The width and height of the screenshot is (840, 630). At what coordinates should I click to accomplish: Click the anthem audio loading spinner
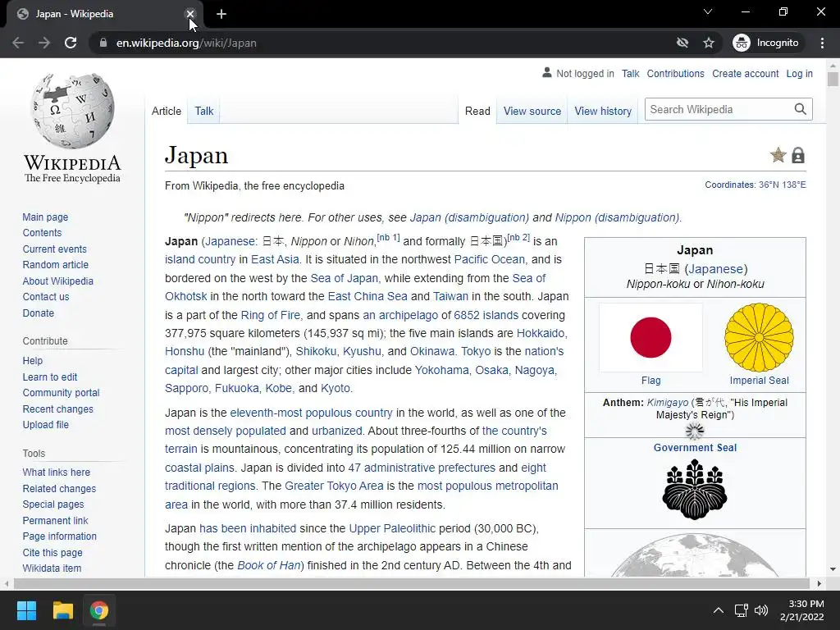point(695,431)
